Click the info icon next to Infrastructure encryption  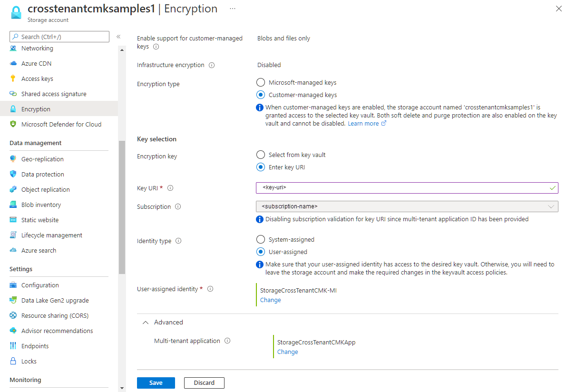(x=212, y=65)
